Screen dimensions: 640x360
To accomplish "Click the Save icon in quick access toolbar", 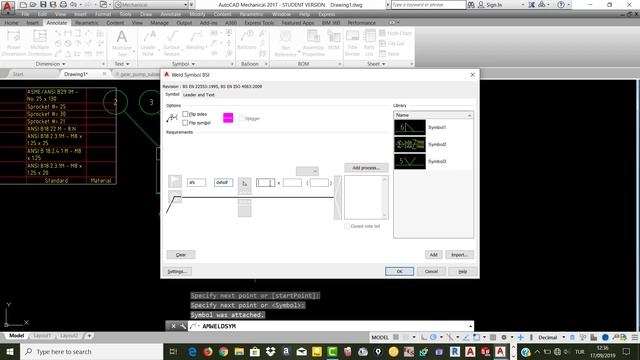I will 43,4.
